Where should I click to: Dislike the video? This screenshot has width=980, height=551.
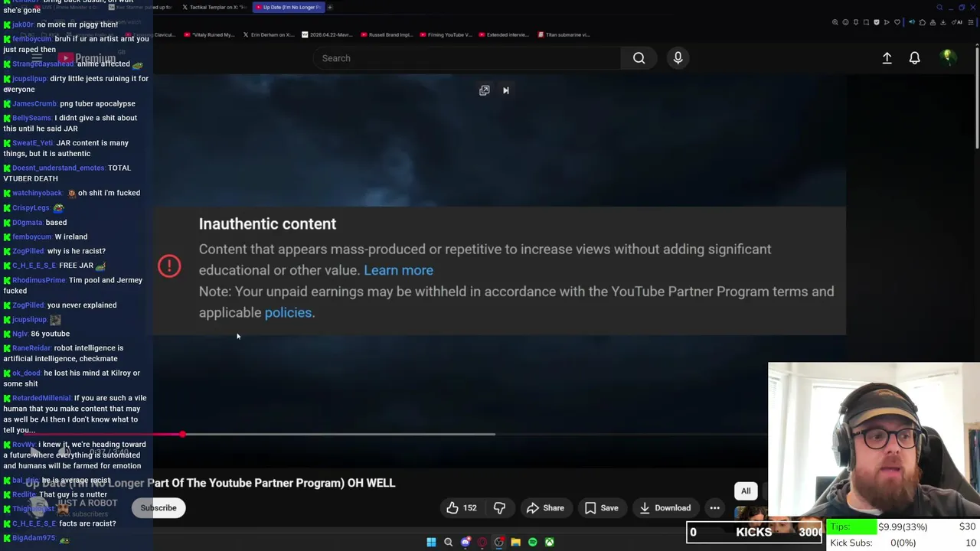click(499, 507)
